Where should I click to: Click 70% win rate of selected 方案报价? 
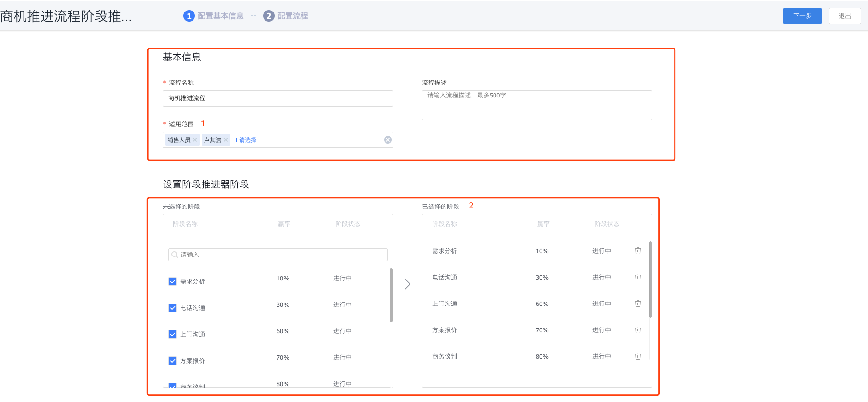[x=542, y=330]
